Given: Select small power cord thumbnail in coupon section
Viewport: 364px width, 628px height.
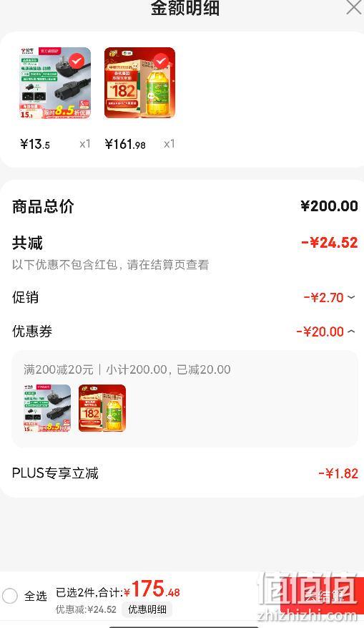Looking at the screenshot, I should tap(47, 408).
